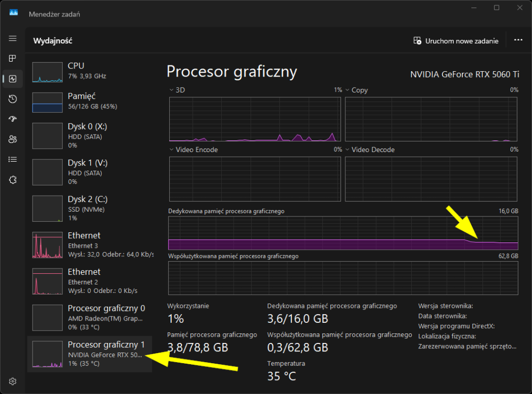532x394 pixels.
Task: Expand the 3D graph dropdown
Action: pyautogui.click(x=171, y=90)
